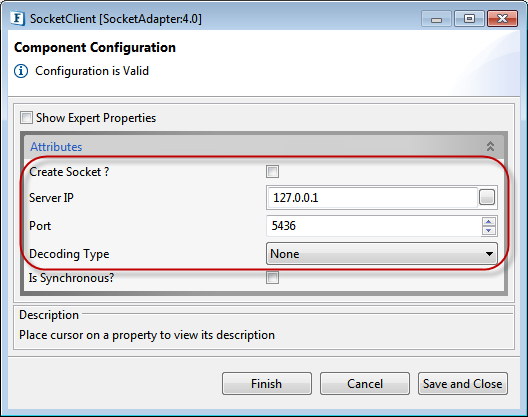Viewport: 528px width, 417px height.
Task: Click the Decoding Type dropdown arrow
Action: pos(490,254)
